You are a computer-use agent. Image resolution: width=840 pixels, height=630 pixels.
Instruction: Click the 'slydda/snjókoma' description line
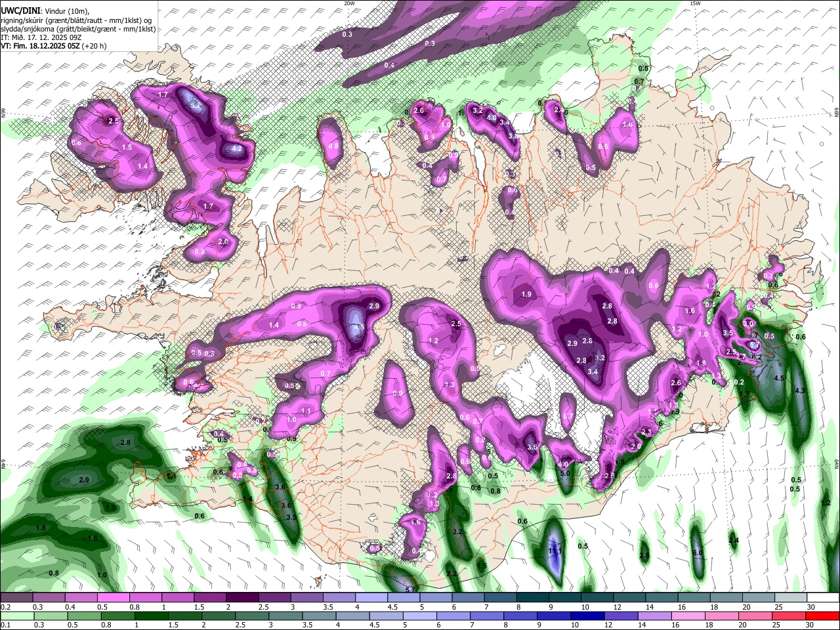78,29
